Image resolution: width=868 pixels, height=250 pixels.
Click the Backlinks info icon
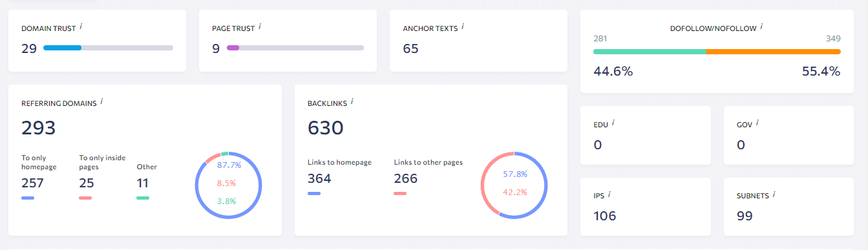[x=352, y=101]
